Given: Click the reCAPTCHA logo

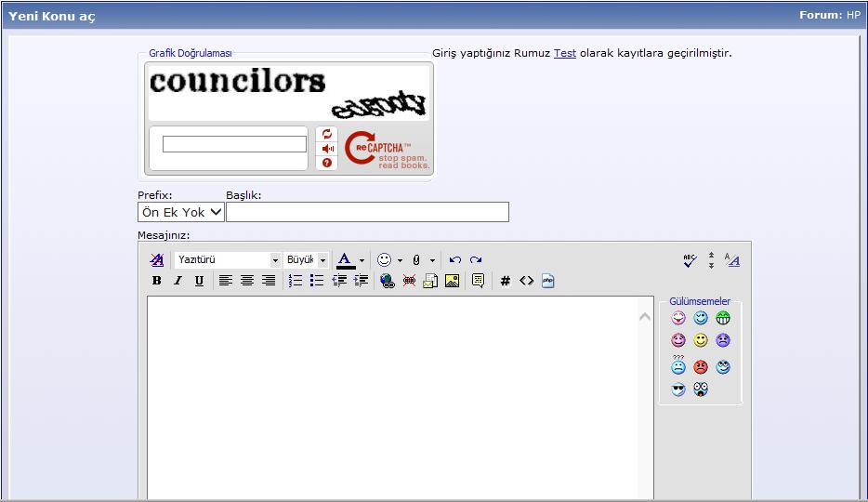Looking at the screenshot, I should pyautogui.click(x=387, y=150).
